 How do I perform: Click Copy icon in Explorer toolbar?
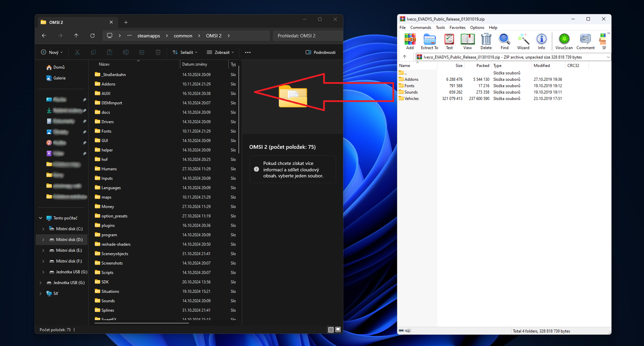(x=93, y=52)
